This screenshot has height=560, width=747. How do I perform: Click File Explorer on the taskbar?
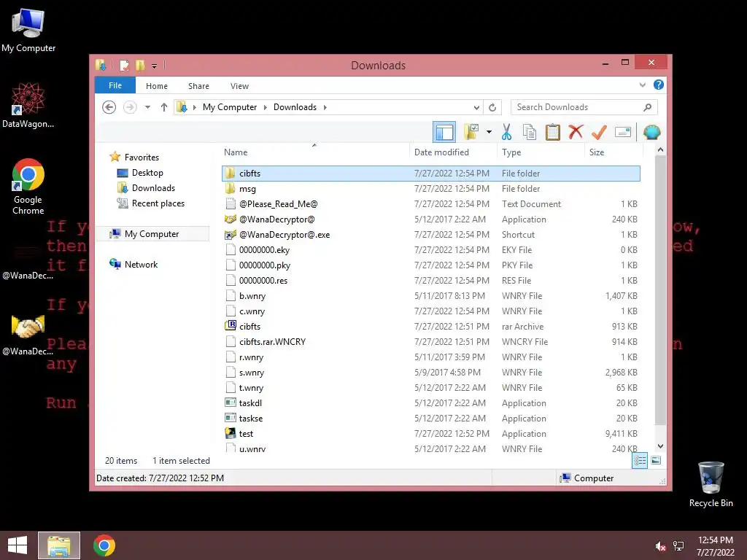pyautogui.click(x=59, y=545)
